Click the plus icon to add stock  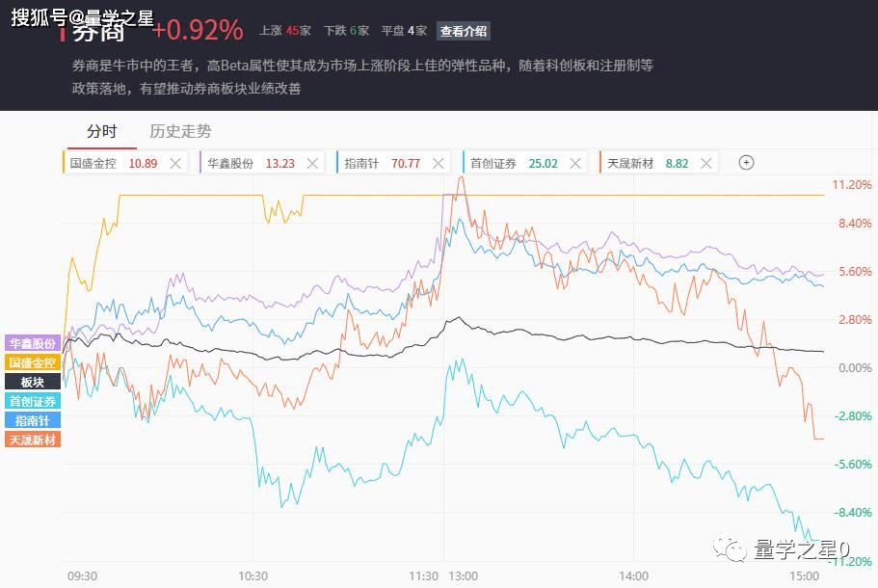tap(745, 163)
